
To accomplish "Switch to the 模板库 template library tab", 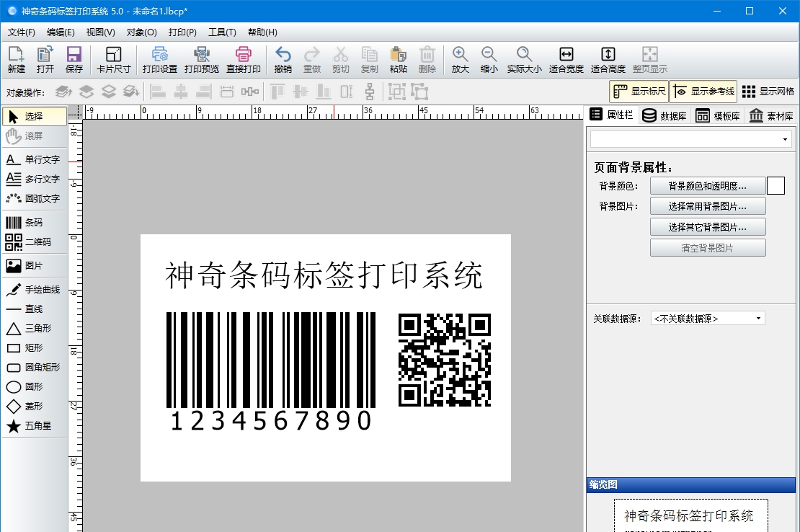I will [718, 114].
